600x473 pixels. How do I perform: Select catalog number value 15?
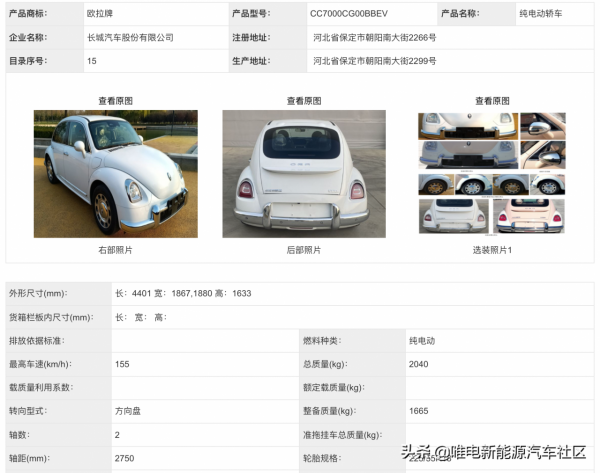pyautogui.click(x=92, y=61)
